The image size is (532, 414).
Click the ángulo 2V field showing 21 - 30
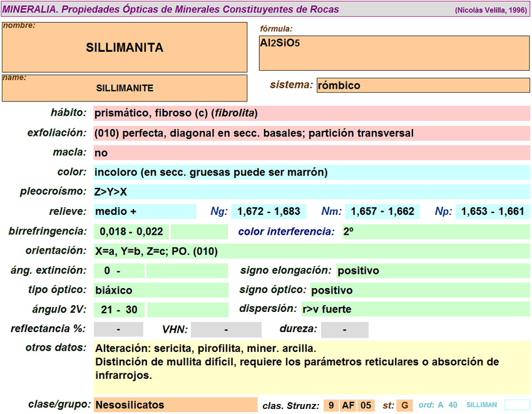[x=120, y=309]
